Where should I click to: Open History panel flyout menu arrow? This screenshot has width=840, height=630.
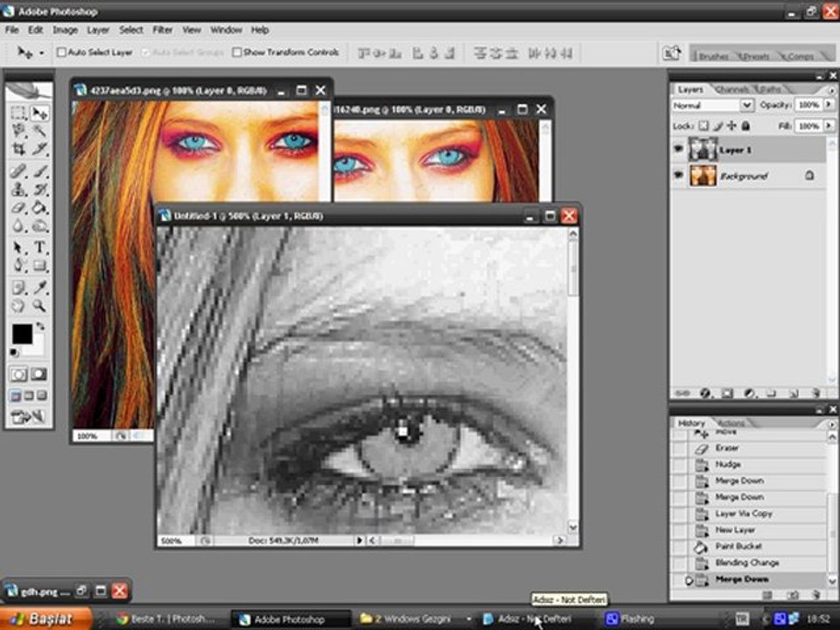[x=832, y=423]
